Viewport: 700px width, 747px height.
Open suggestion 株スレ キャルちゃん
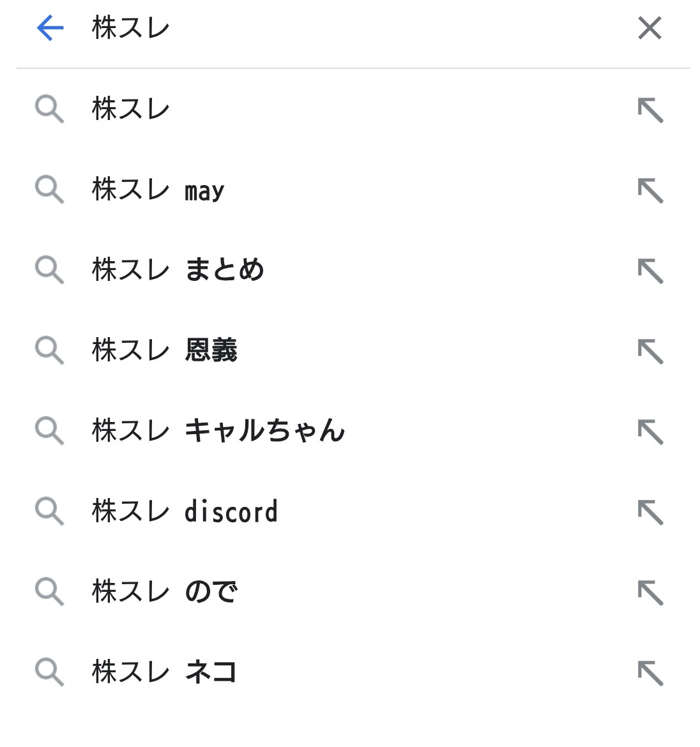pyautogui.click(x=218, y=431)
